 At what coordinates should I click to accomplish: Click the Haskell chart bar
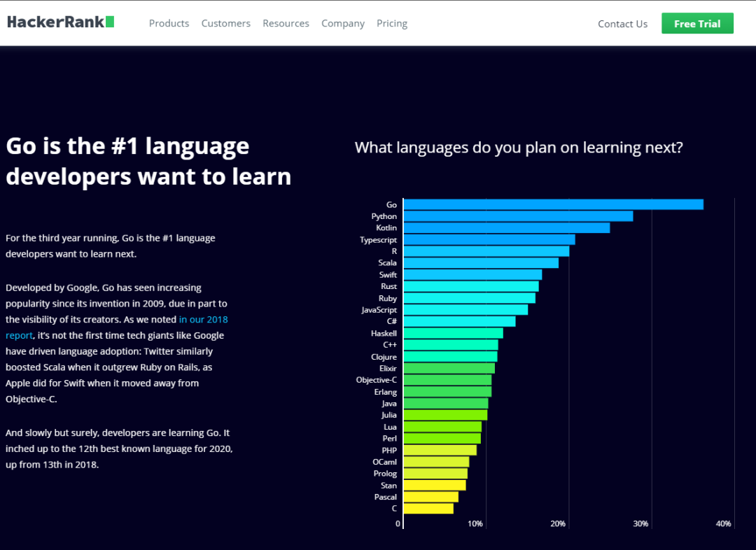453,333
